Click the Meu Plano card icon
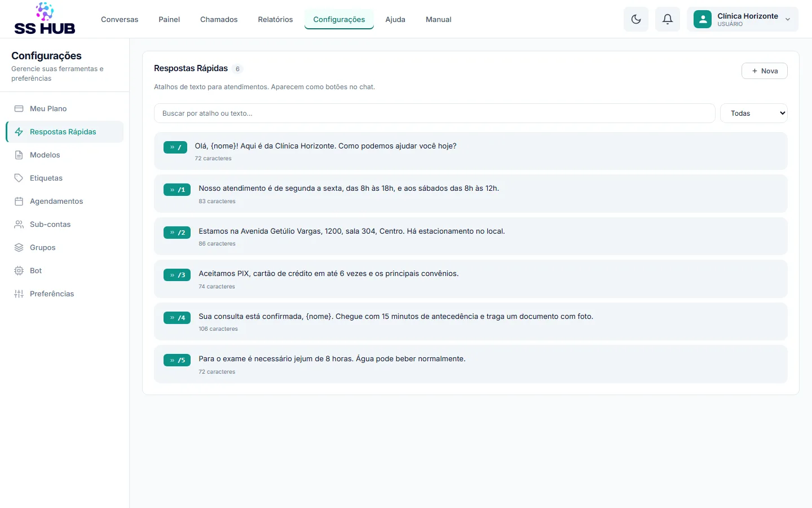This screenshot has width=812, height=508. pos(19,108)
